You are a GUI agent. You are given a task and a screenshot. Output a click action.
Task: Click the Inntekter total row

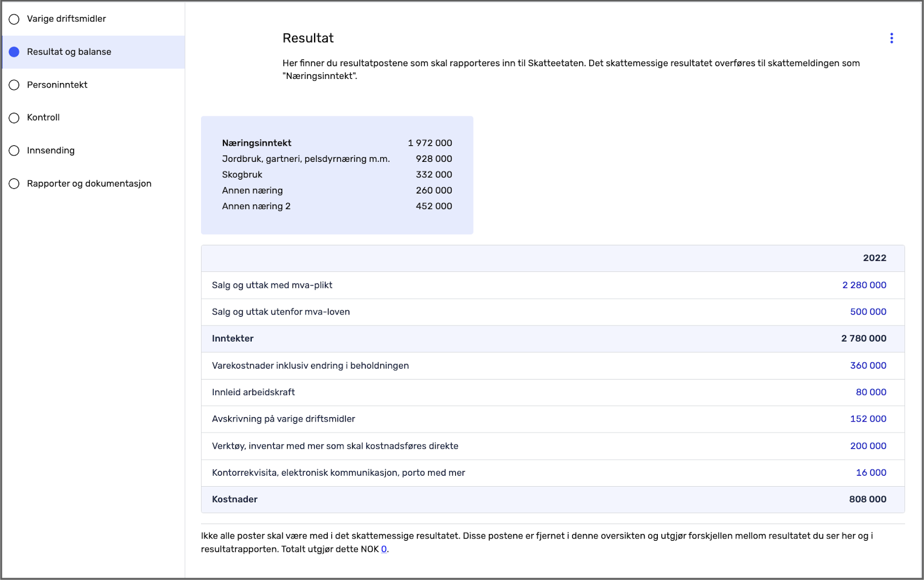[552, 339]
